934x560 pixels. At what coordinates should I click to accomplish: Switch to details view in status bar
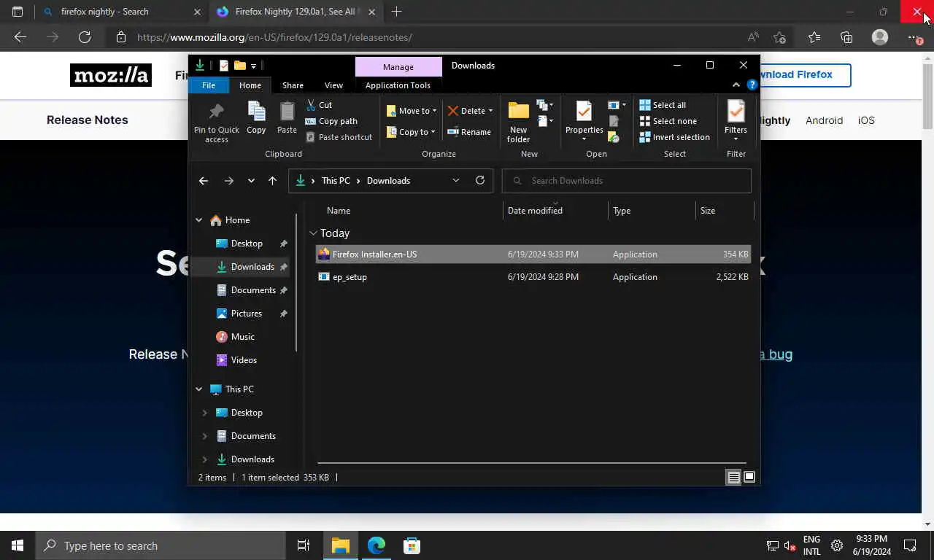tap(733, 478)
